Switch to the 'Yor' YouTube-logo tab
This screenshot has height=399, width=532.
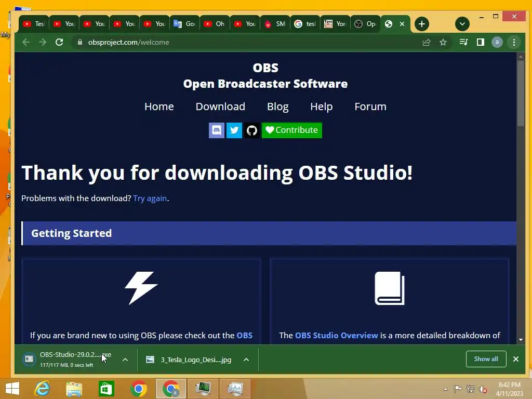(335, 24)
